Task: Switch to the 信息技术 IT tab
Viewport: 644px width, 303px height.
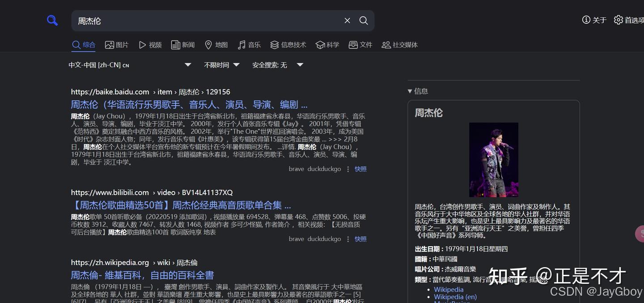Action: pos(288,45)
